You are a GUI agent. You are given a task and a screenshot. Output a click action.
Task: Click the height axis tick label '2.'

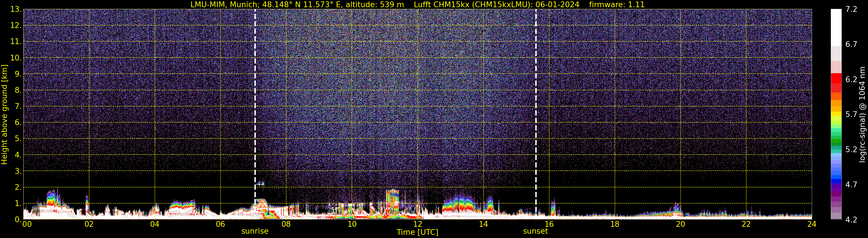click(18, 187)
